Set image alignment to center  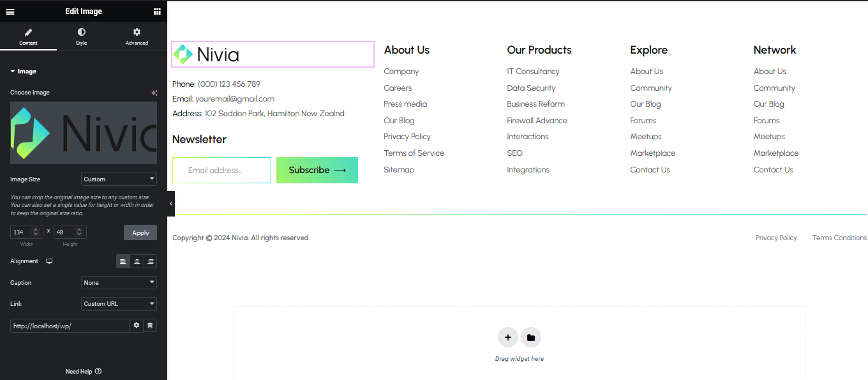pyautogui.click(x=137, y=261)
